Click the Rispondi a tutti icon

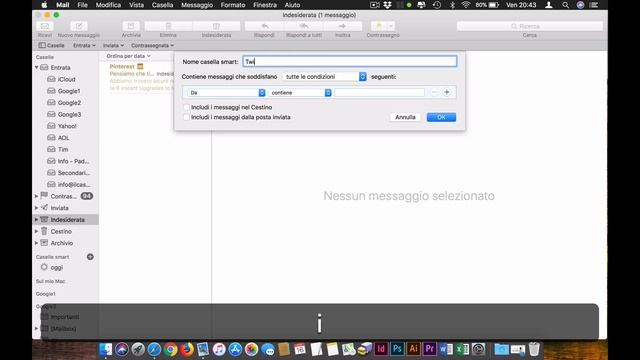coord(304,26)
